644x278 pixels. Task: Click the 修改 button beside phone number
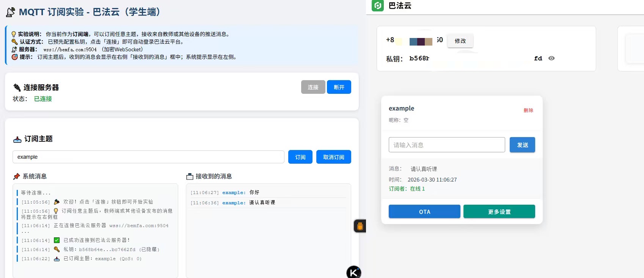(460, 41)
